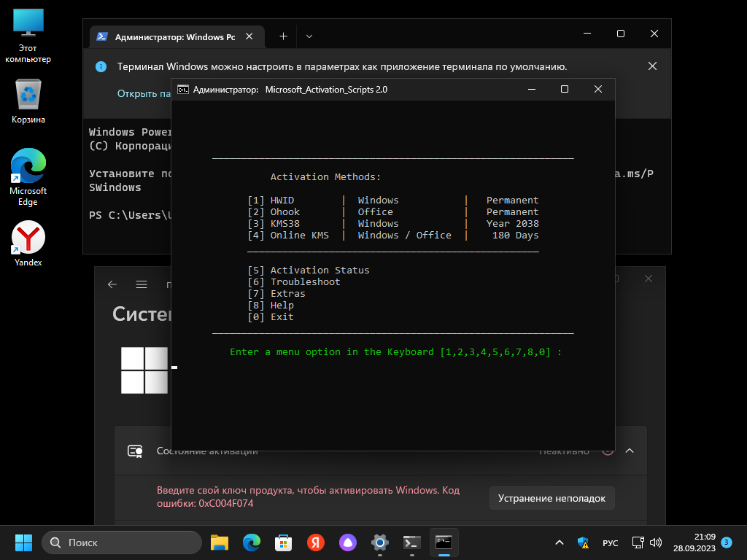
Task: Open Microsoft Store from the taskbar
Action: tap(284, 542)
